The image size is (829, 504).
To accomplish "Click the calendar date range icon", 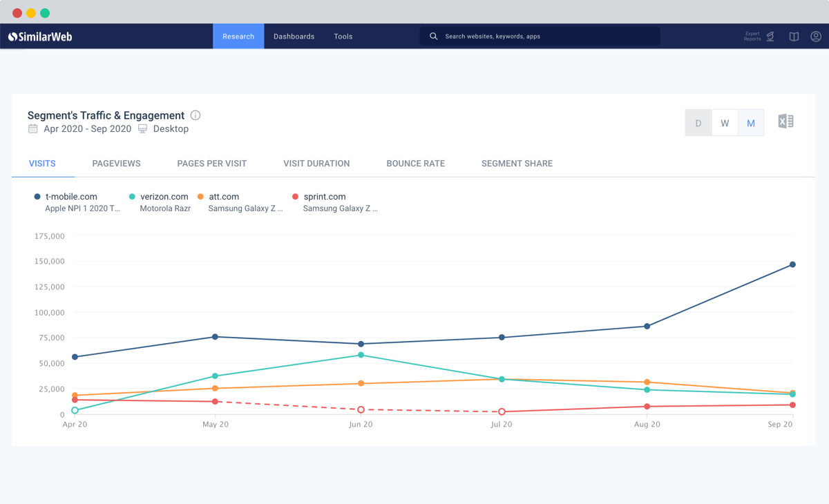I will (32, 129).
